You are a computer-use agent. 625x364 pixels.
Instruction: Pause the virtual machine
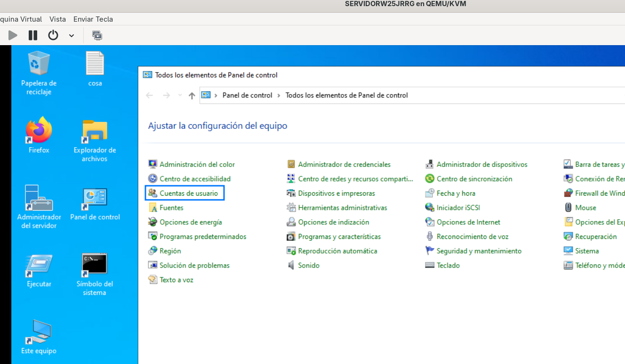pyautogui.click(x=33, y=35)
